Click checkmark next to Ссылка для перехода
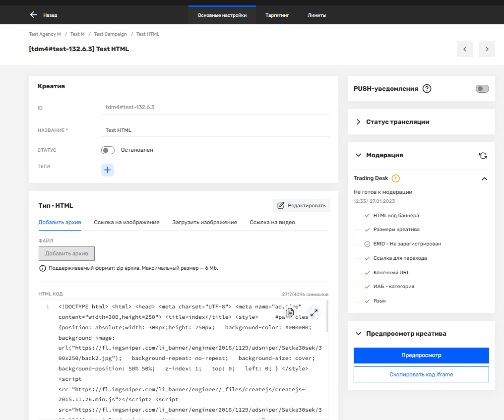The image size is (504, 420). coord(367,258)
